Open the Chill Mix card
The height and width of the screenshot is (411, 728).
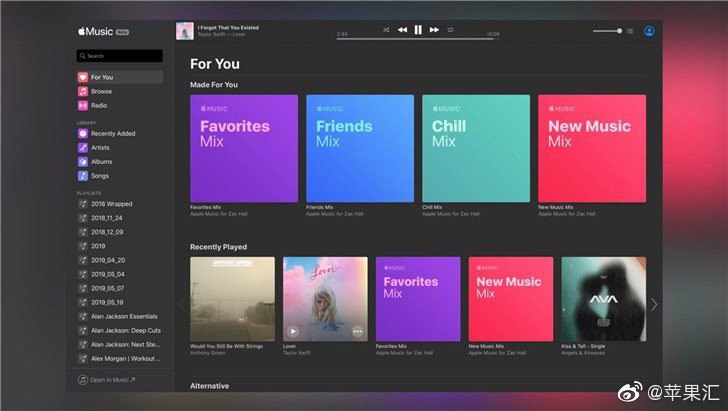tap(476, 149)
